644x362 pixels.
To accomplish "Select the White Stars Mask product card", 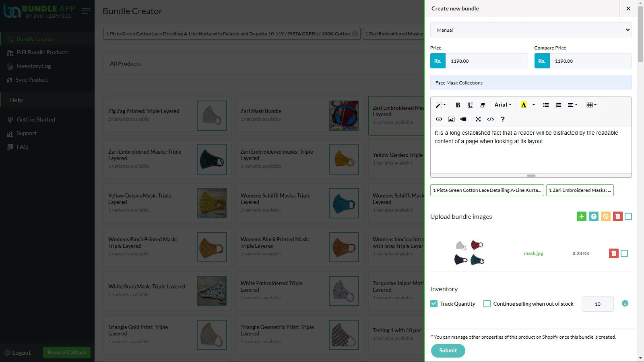I will (167, 291).
